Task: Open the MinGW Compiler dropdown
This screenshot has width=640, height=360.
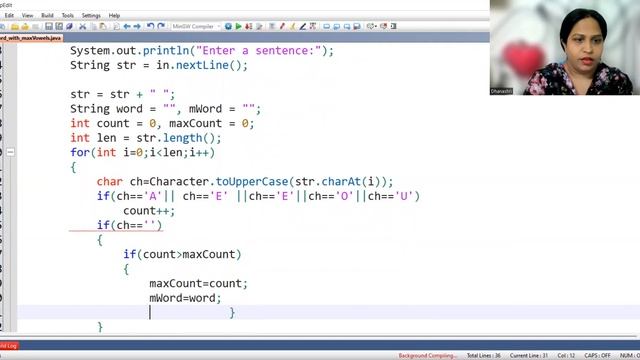Action: pyautogui.click(x=196, y=27)
